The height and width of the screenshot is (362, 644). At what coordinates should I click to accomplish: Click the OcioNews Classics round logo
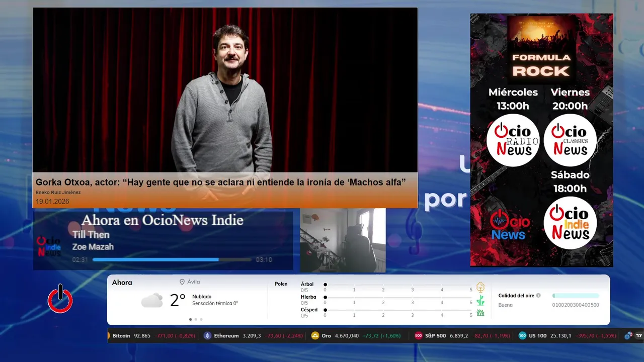click(570, 140)
